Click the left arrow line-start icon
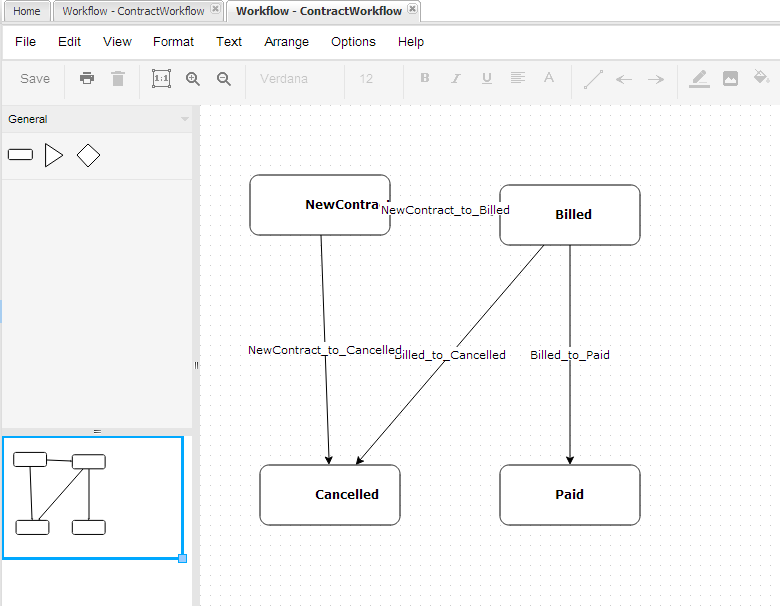Image resolution: width=780 pixels, height=606 pixels. click(x=624, y=79)
